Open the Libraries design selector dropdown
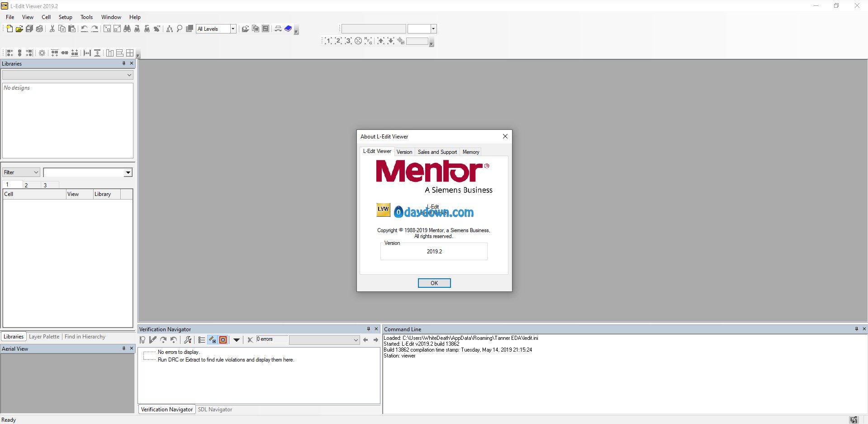 point(67,75)
